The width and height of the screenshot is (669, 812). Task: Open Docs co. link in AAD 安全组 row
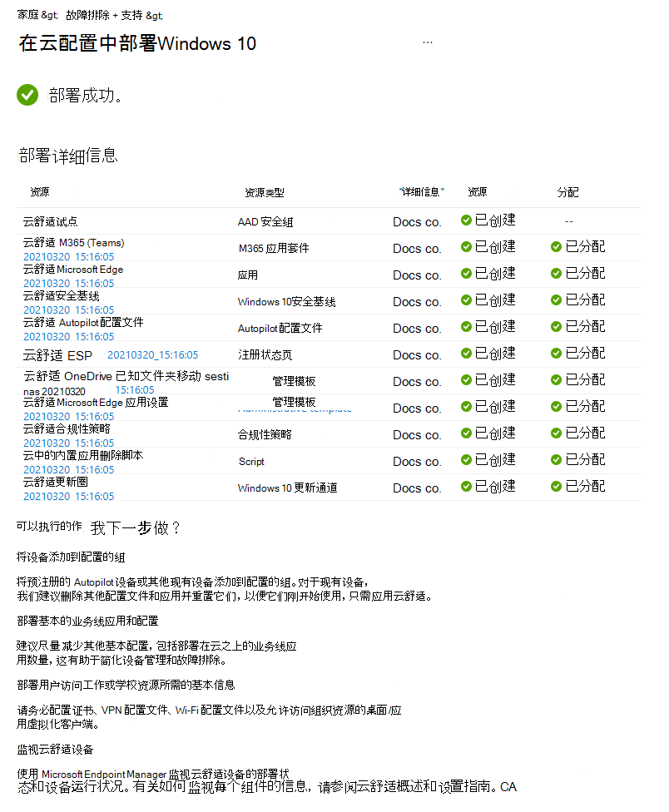417,221
